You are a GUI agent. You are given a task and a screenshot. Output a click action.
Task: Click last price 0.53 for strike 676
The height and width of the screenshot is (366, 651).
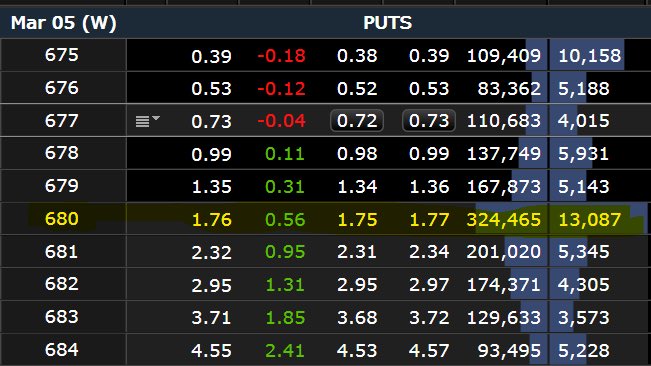[211, 89]
